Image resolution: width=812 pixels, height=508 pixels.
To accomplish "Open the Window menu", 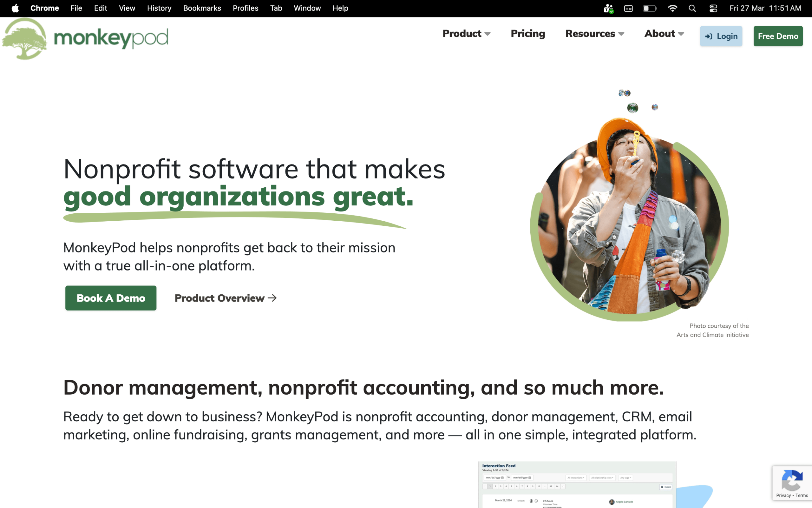I will tap(307, 8).
